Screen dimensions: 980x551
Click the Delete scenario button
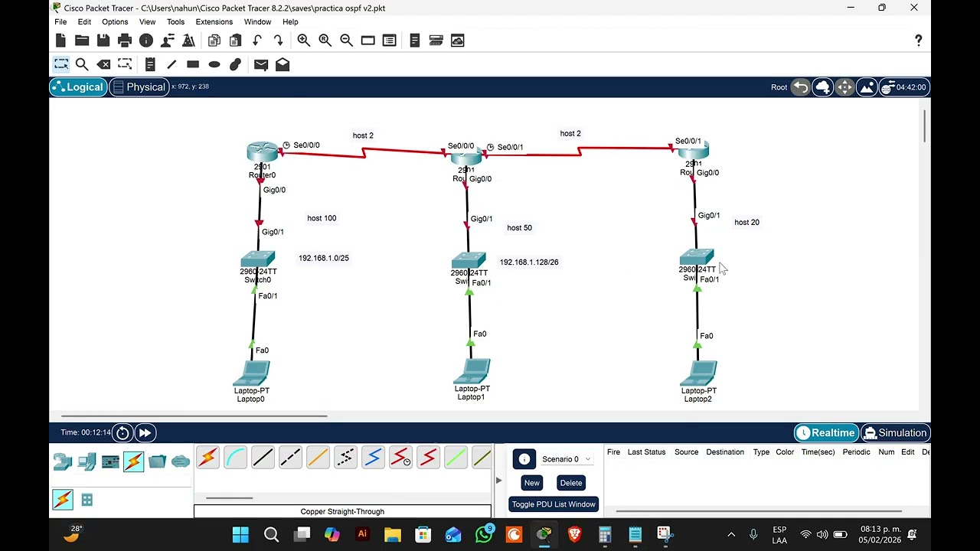571,483
